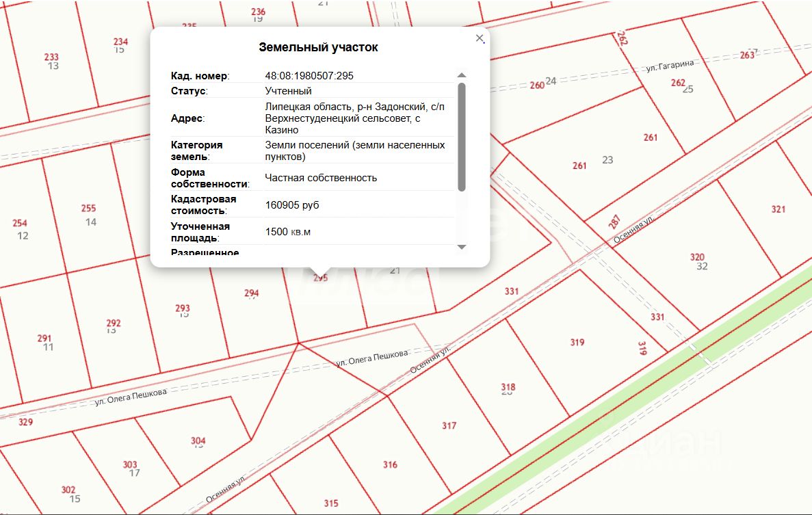
Task: Select parcel 320 on the map
Action: [x=697, y=256]
